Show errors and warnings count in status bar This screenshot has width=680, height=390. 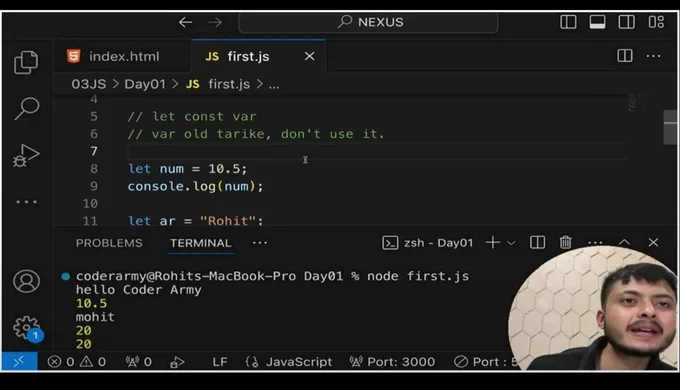77,362
